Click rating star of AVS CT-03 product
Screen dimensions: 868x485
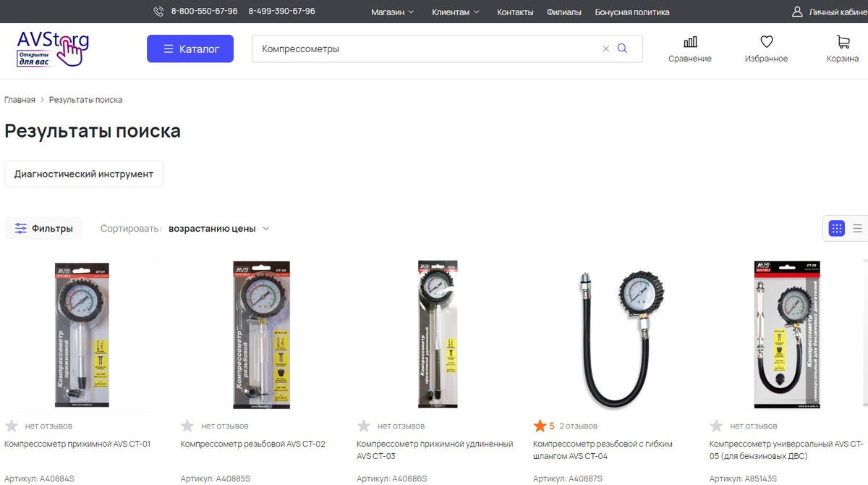[364, 426]
